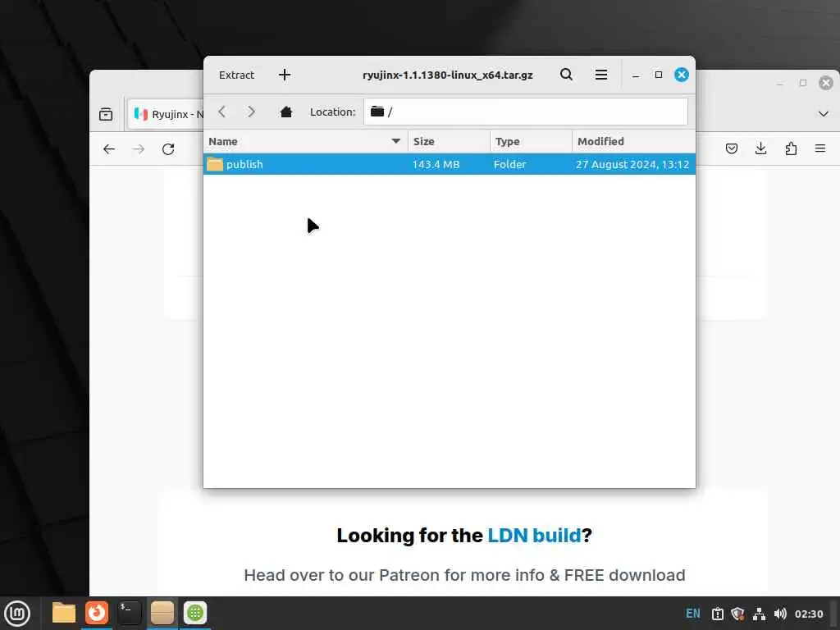Open the archive manager hamburger menu

click(x=601, y=75)
